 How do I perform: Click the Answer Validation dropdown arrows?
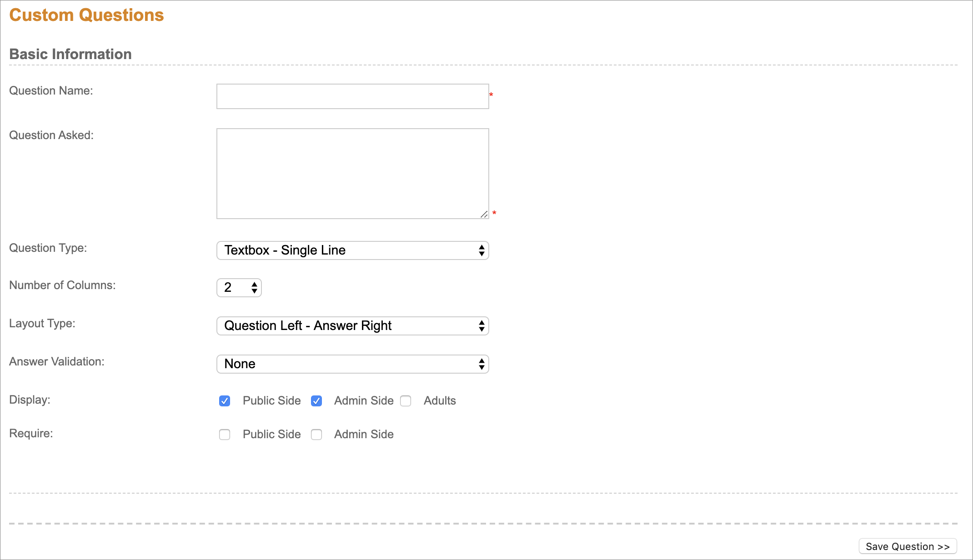pos(481,364)
